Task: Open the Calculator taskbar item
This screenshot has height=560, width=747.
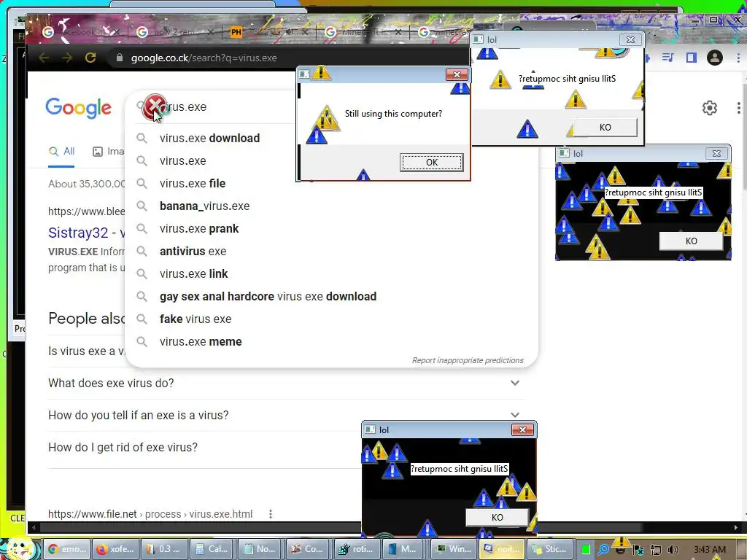Action: pyautogui.click(x=212, y=548)
